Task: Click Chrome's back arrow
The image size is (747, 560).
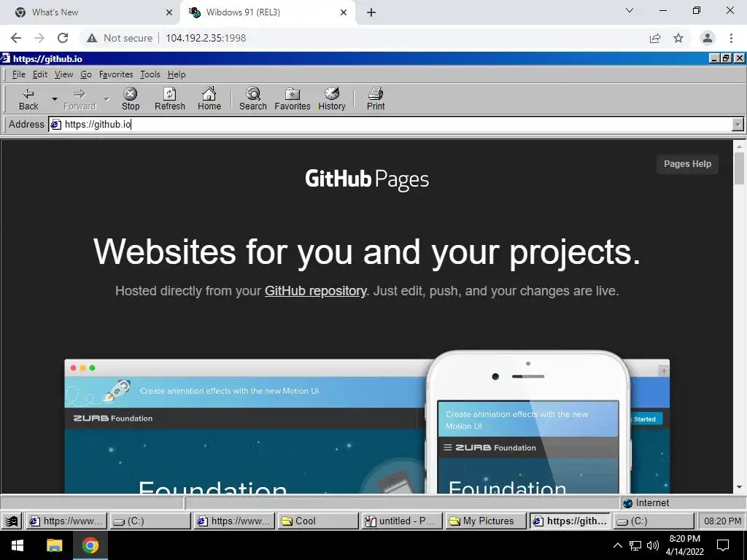Action: coord(16,38)
